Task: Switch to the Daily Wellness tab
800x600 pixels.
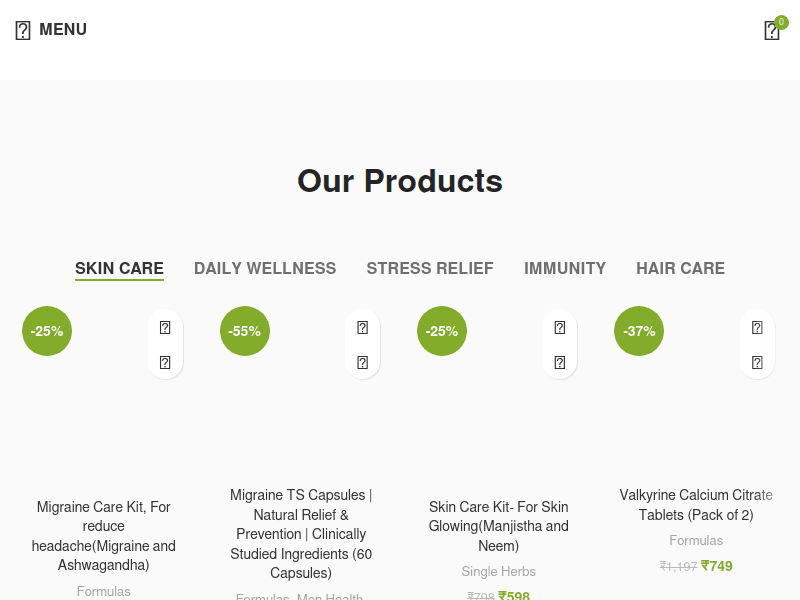Action: [265, 268]
